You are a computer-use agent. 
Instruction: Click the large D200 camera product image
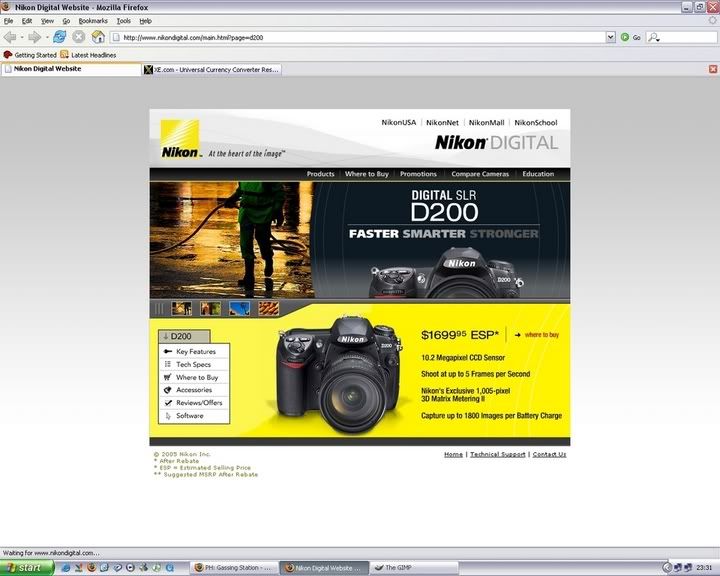pos(339,374)
